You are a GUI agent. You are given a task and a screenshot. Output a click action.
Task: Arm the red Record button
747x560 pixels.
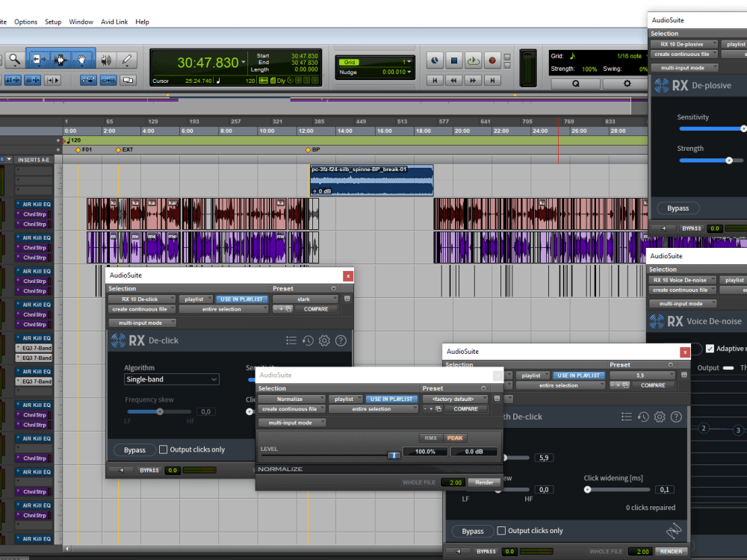492,60
